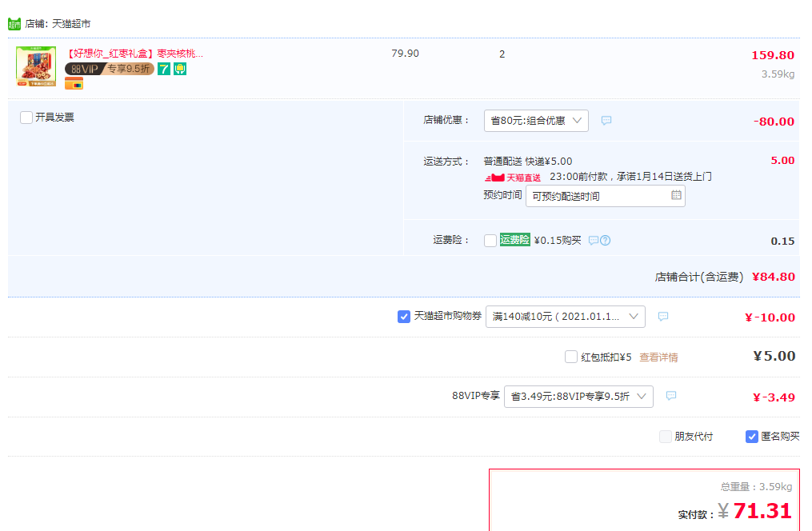The image size is (812, 531).
Task: Click the message icon beside the coupon dropdown
Action: point(663,316)
